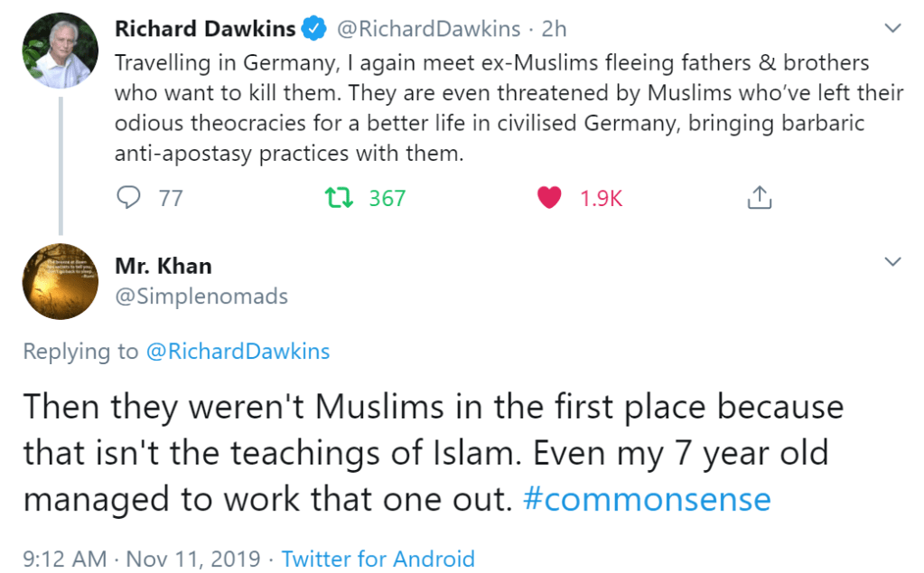Click the 2h timestamp on Dawkins' tweet
This screenshot has height=573, width=924.
[554, 29]
